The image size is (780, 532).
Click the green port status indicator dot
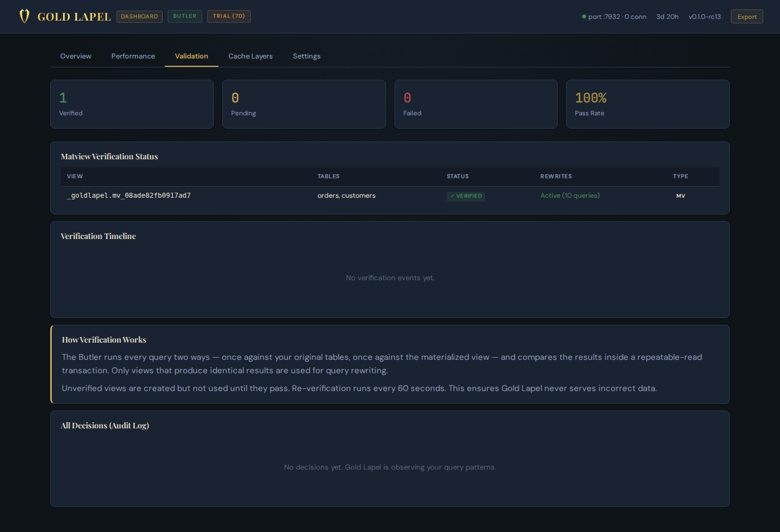pos(584,17)
